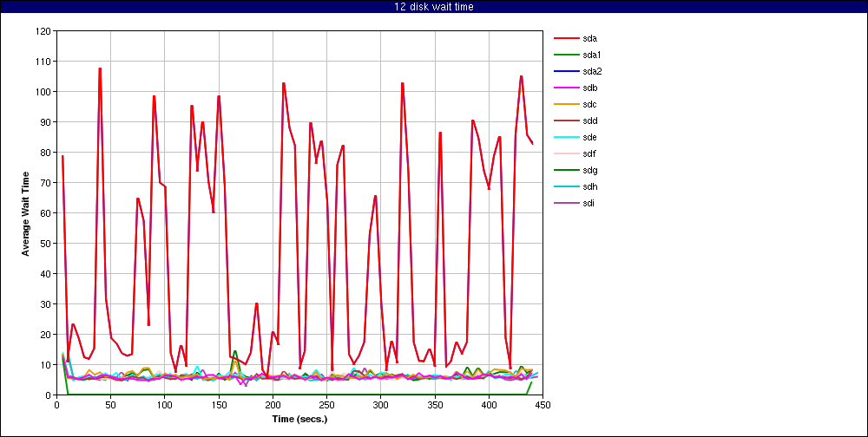The height and width of the screenshot is (437, 868).
Task: Select the sda1 legend label
Action: click(592, 55)
